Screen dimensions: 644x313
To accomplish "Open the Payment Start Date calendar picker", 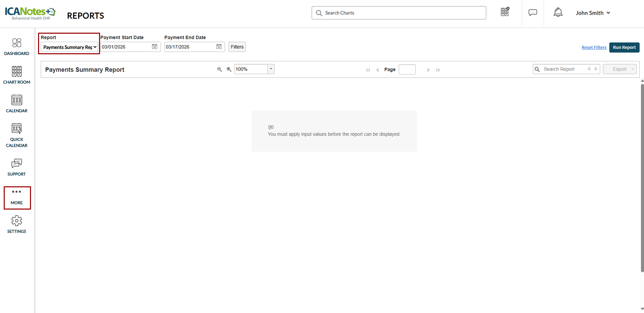I will tap(155, 47).
